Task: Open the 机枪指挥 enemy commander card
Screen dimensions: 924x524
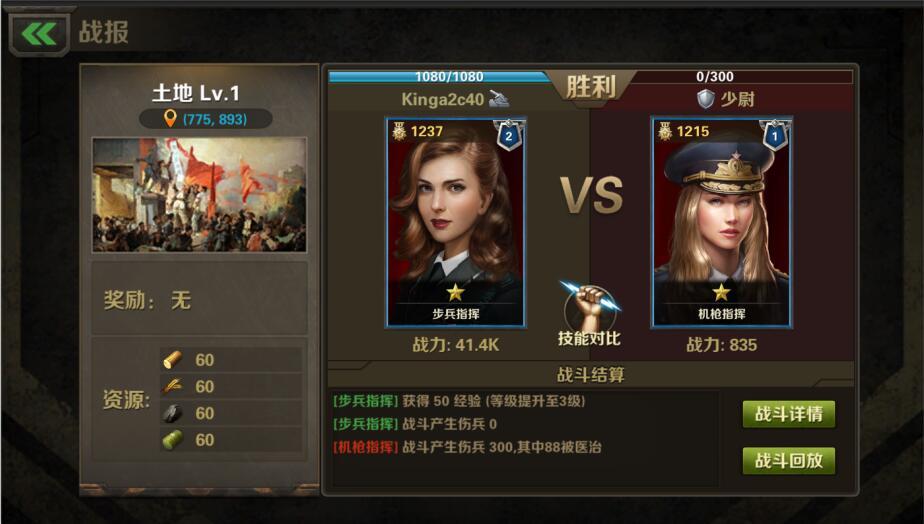Action: pyautogui.click(x=721, y=222)
